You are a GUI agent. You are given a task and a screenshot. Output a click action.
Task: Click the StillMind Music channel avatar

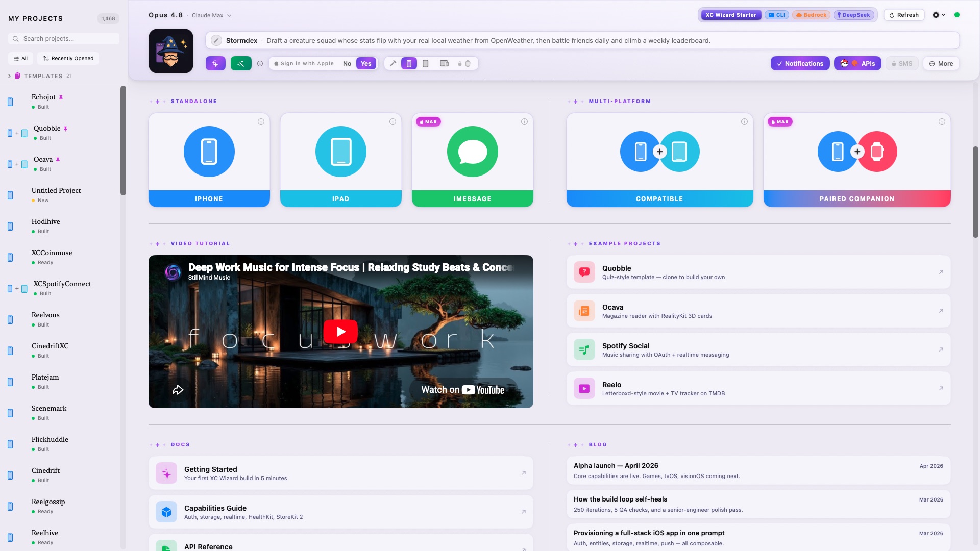(173, 272)
